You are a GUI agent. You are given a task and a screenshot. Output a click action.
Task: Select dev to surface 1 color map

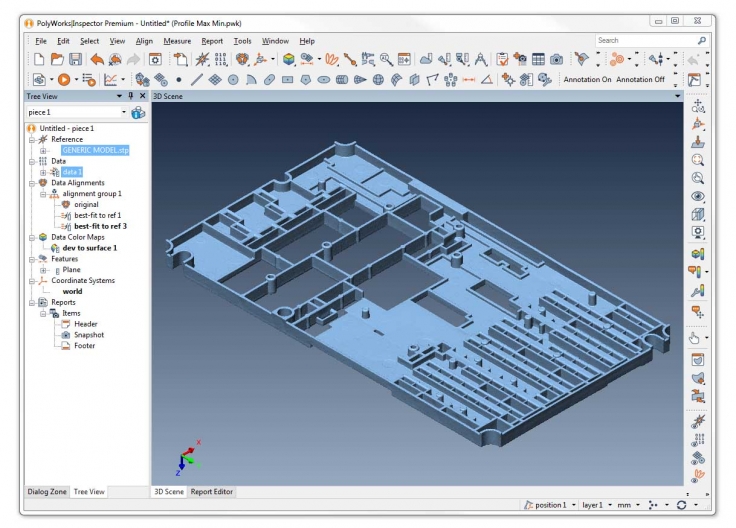pos(89,248)
